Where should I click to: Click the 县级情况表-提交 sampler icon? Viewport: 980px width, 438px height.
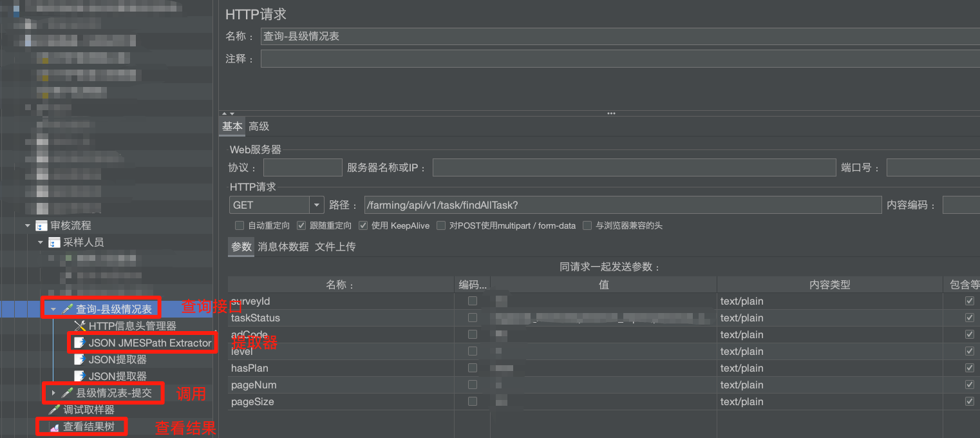(x=67, y=393)
